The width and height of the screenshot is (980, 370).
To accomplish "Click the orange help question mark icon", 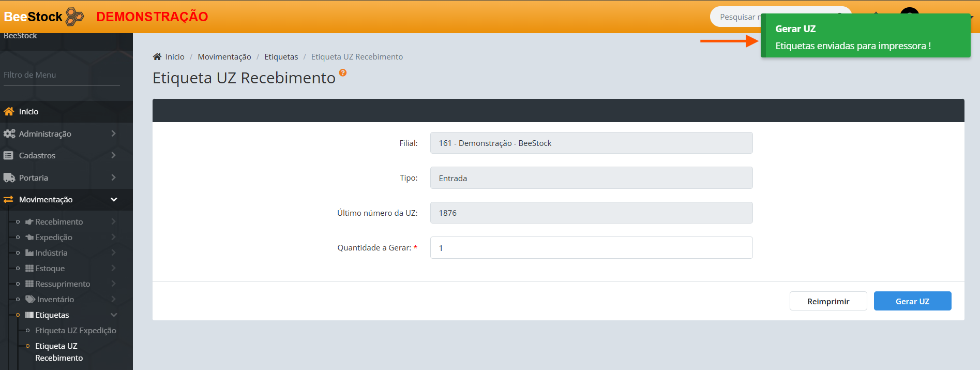I will (x=343, y=73).
